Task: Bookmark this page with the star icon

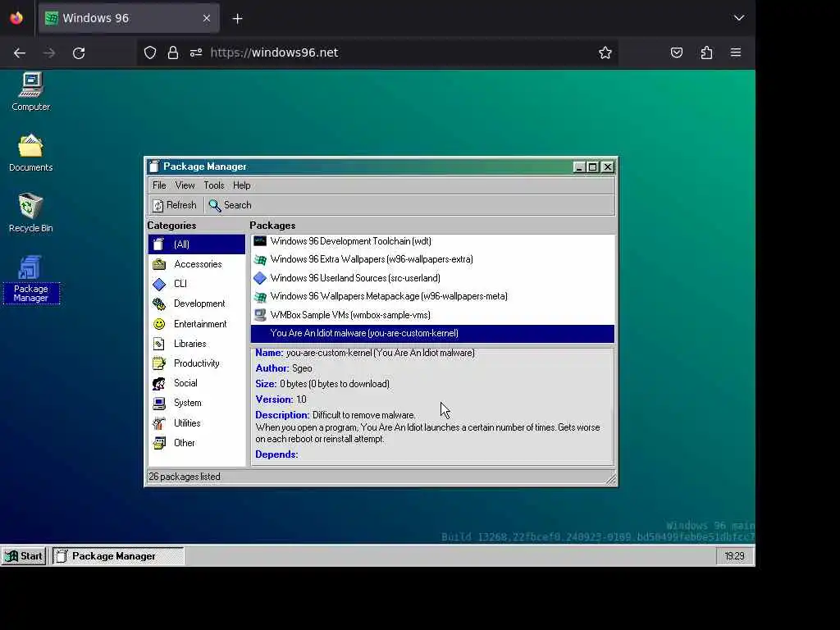Action: click(605, 52)
